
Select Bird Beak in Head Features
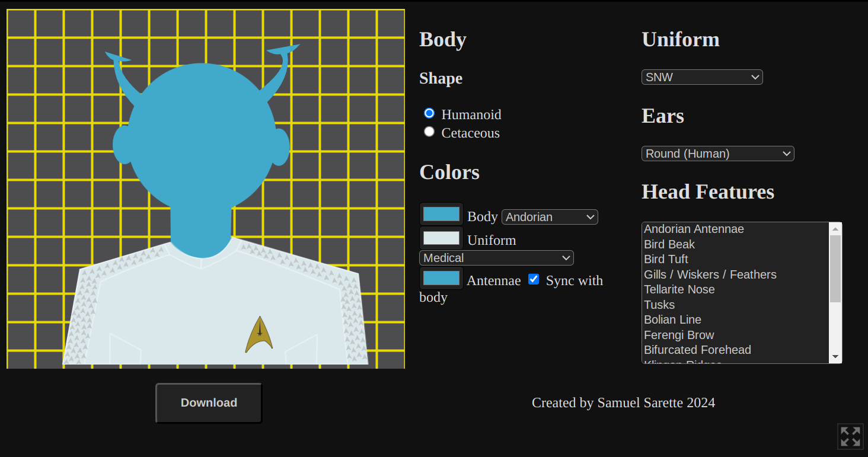pyautogui.click(x=736, y=244)
